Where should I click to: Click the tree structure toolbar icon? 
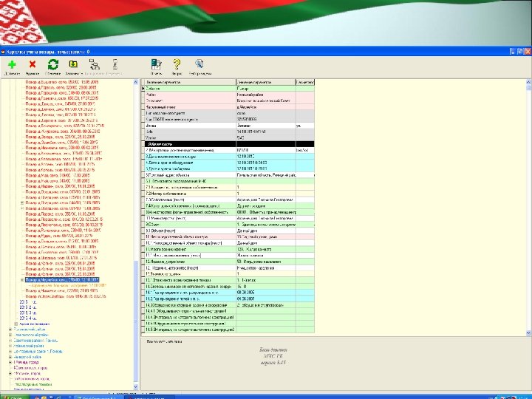[95, 65]
